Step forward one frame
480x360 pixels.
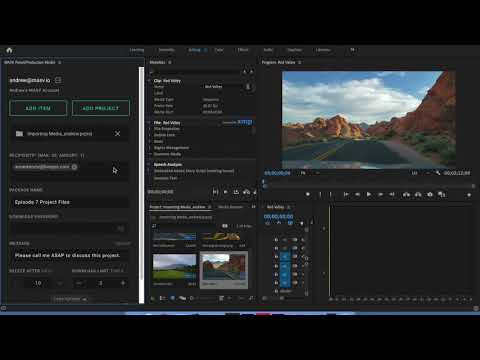coord(380,194)
